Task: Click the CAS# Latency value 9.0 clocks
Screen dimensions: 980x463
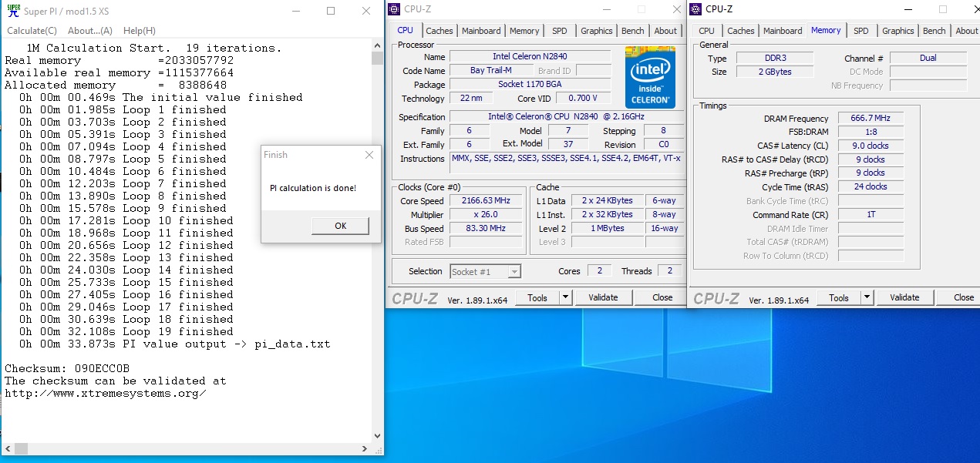Action: pos(871,146)
